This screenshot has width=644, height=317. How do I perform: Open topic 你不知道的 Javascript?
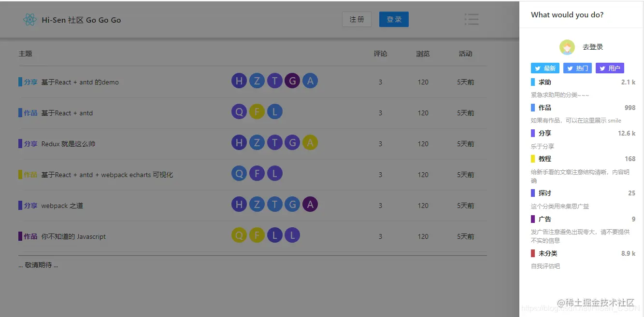[73, 236]
